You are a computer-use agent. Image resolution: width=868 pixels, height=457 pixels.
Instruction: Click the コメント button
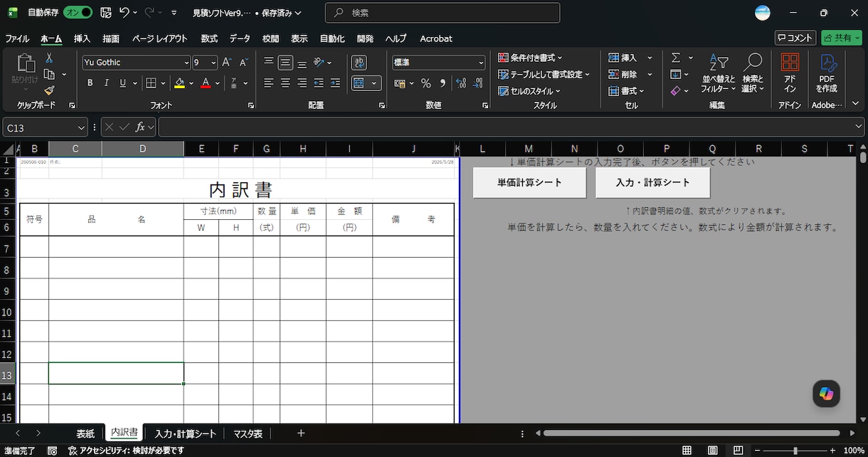pyautogui.click(x=795, y=38)
